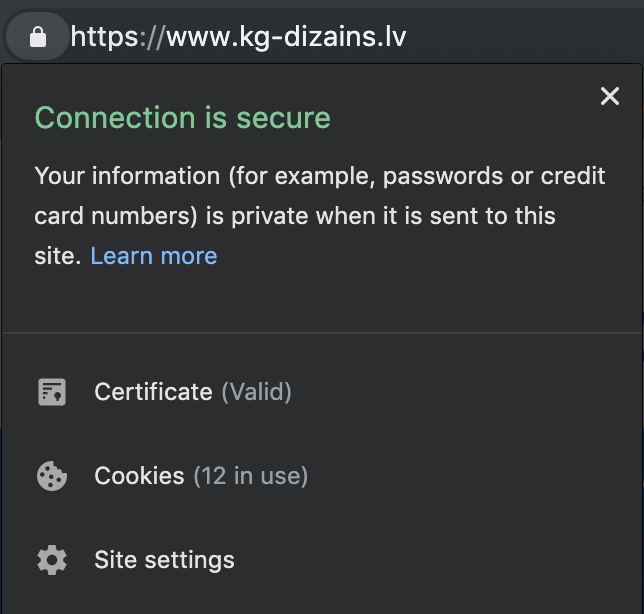Open the Learn more link
Screen dimensions: 644x614
(x=153, y=256)
